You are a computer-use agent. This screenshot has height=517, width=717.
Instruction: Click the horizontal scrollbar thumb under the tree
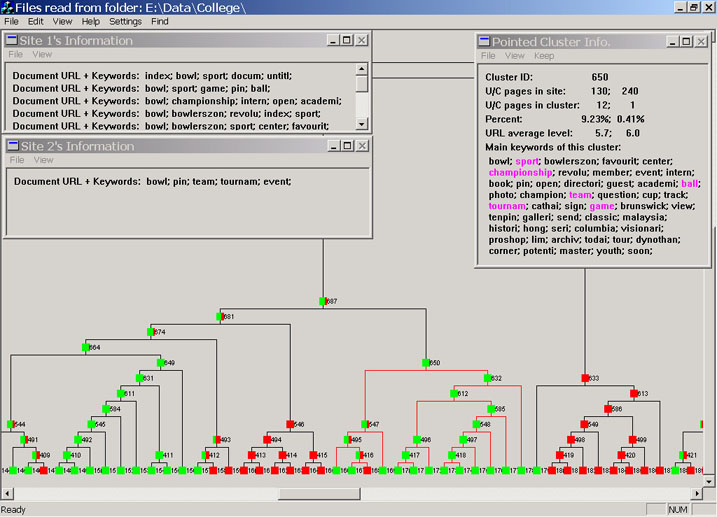click(x=319, y=494)
